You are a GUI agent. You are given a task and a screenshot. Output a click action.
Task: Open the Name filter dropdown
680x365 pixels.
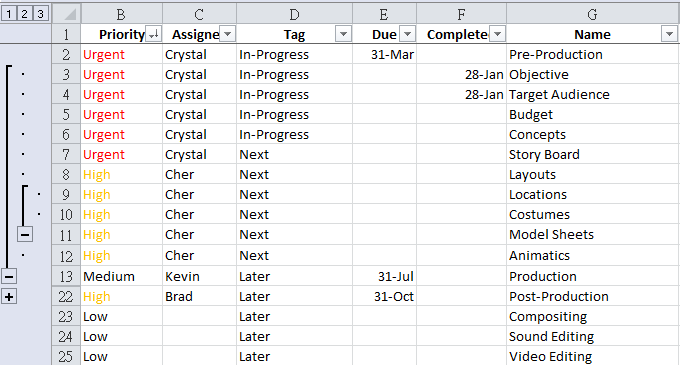tap(669, 34)
